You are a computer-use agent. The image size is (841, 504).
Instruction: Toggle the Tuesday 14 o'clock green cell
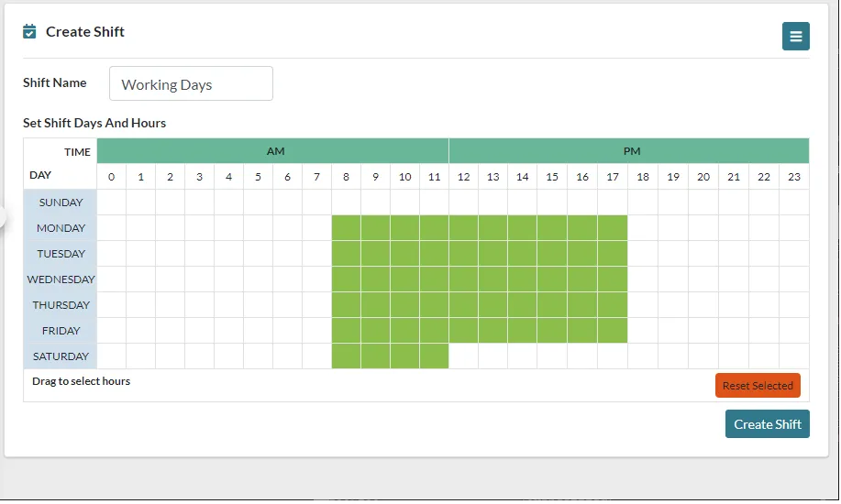pos(522,254)
